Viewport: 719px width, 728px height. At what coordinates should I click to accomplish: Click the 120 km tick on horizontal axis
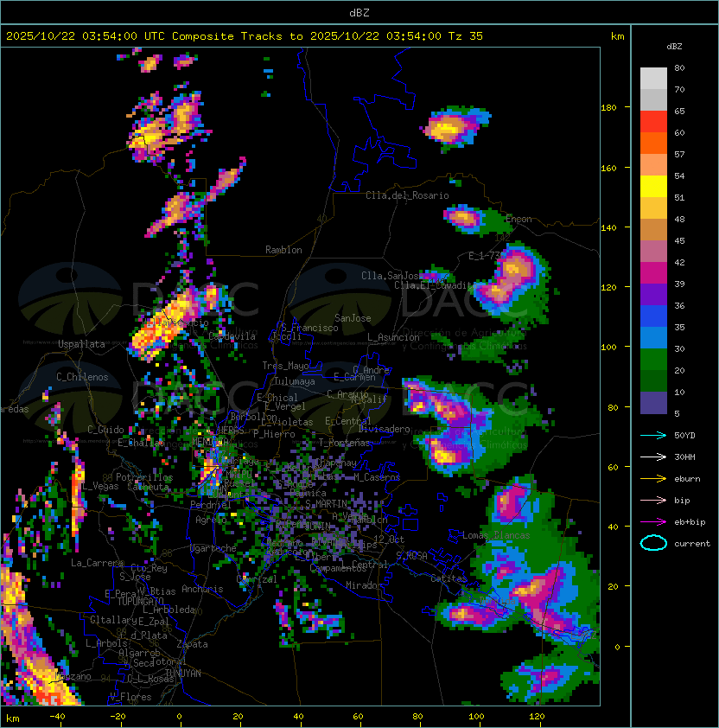click(537, 717)
